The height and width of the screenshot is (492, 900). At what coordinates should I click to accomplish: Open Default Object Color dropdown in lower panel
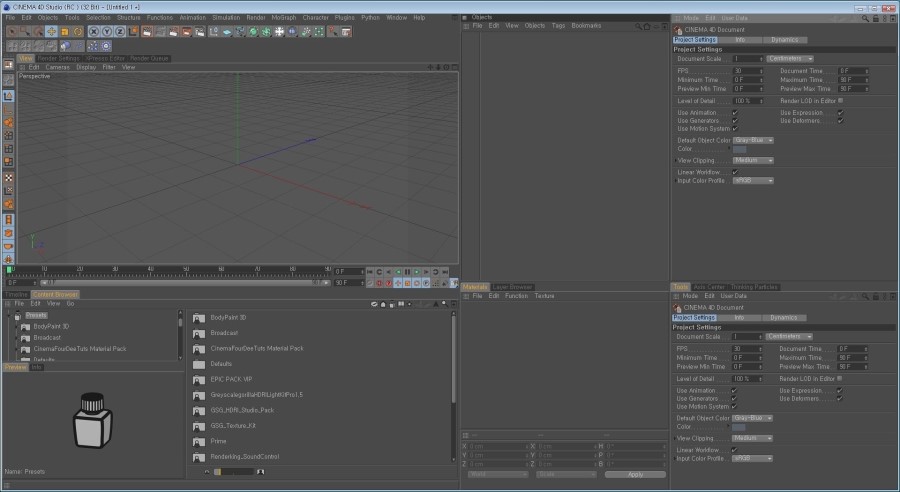click(752, 418)
